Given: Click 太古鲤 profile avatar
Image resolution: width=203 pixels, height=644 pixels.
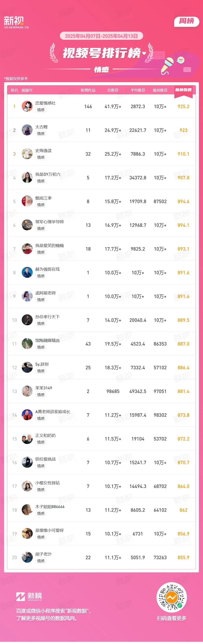Looking at the screenshot, I should (27, 130).
